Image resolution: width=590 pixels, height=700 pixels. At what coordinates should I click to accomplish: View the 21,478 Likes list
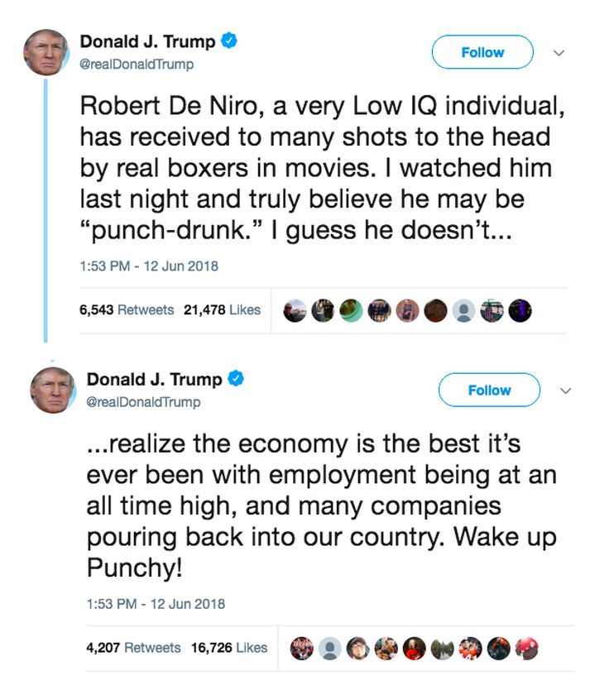[x=222, y=309]
